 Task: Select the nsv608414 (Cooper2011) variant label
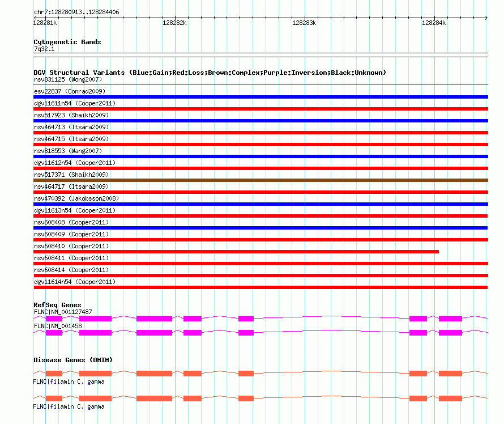coord(71,270)
